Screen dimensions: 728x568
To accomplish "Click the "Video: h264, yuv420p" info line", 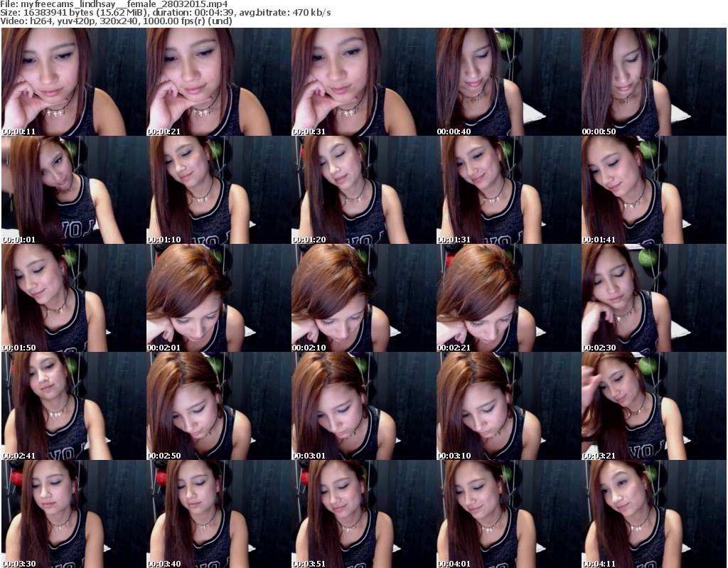I will coord(116,21).
